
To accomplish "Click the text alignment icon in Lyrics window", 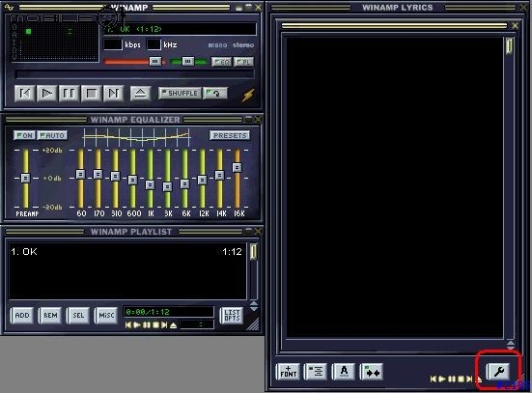I will click(x=316, y=372).
